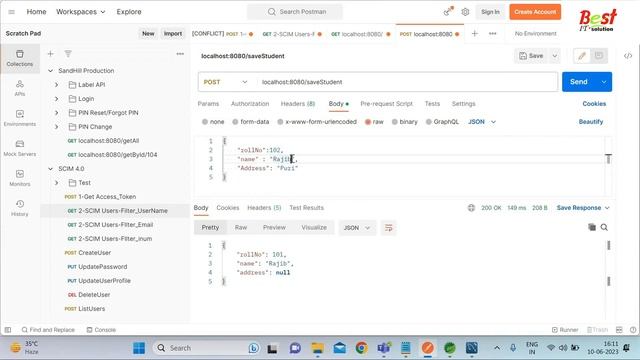Image resolution: width=640 pixels, height=360 pixels.
Task: Open the Runner in the status bar
Action: [x=565, y=330]
